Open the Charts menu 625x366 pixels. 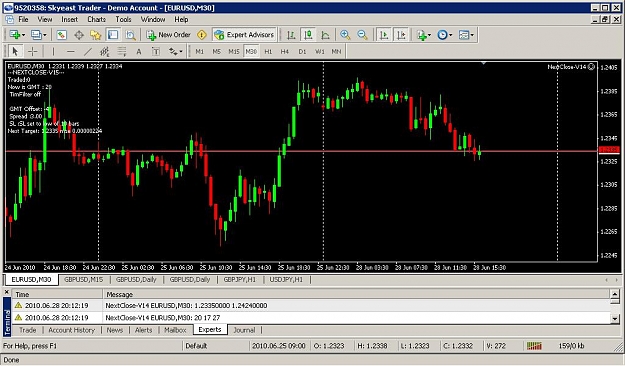[96, 19]
